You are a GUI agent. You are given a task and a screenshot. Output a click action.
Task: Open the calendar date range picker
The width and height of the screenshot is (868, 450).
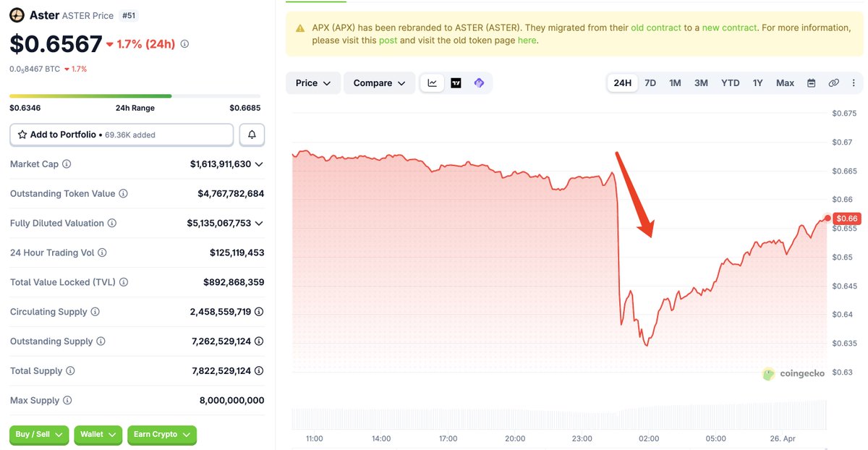point(812,83)
